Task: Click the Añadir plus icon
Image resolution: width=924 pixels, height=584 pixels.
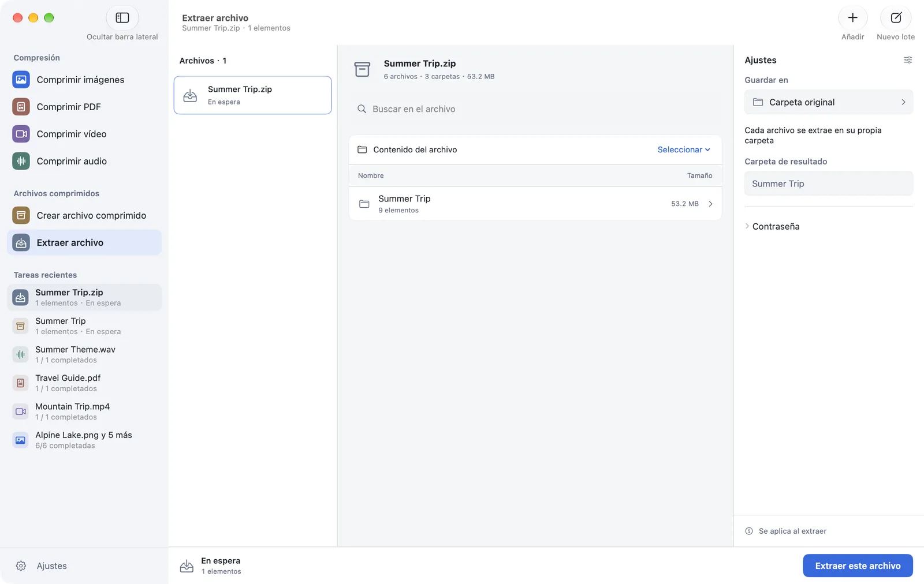Action: (852, 18)
